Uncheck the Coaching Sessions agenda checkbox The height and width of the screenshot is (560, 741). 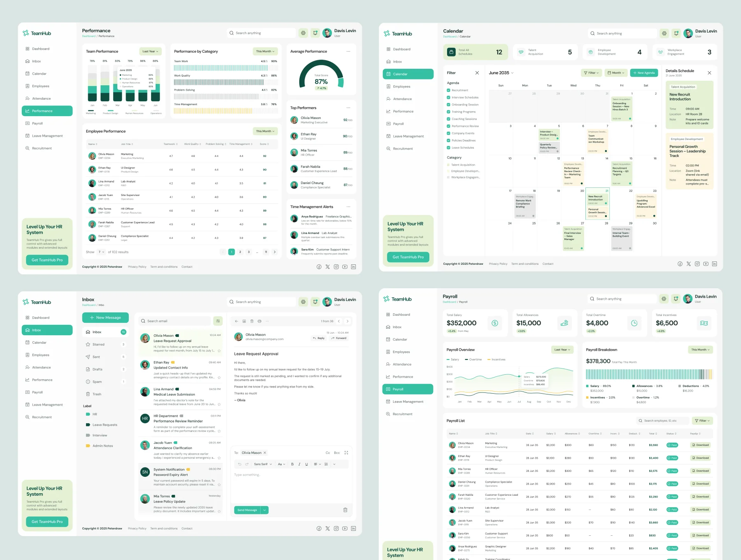pos(448,119)
